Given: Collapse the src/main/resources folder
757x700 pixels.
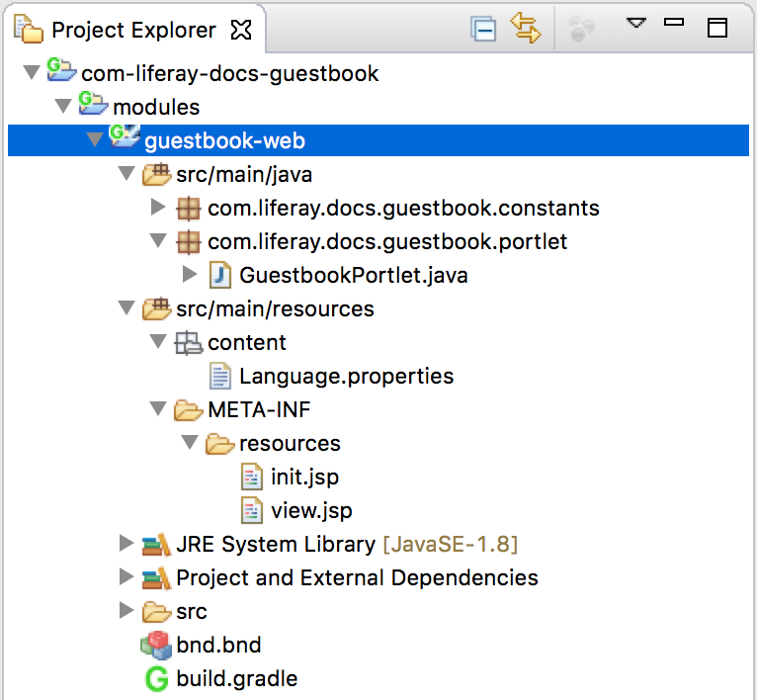Looking at the screenshot, I should [126, 308].
